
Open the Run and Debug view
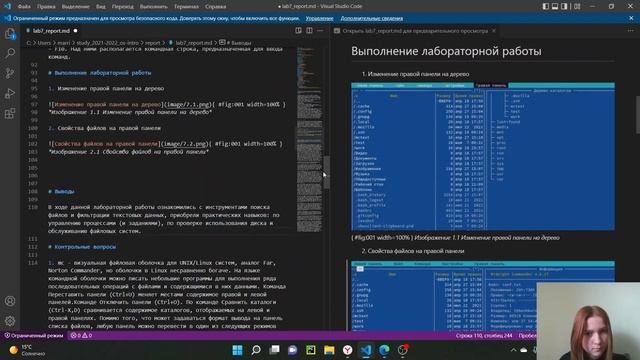tap(10, 93)
